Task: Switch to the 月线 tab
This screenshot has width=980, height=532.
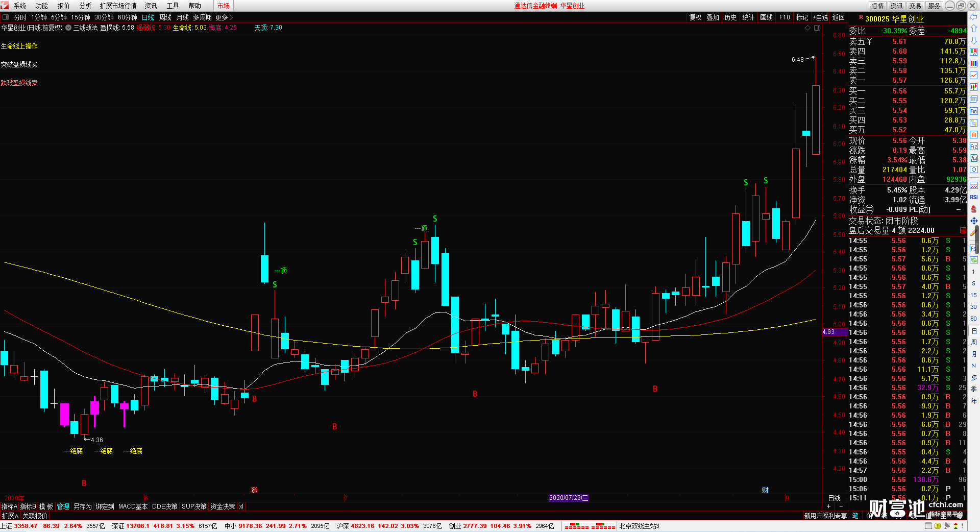Action: [x=183, y=17]
